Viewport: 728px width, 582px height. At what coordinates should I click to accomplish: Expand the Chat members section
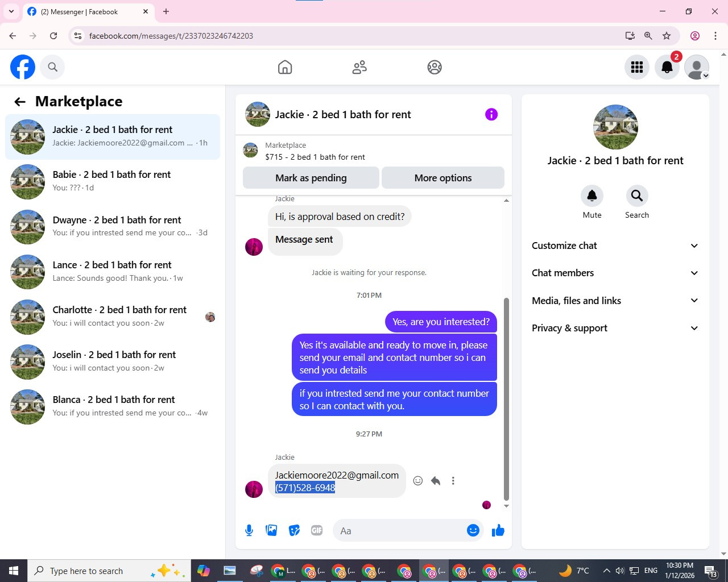[x=615, y=273]
